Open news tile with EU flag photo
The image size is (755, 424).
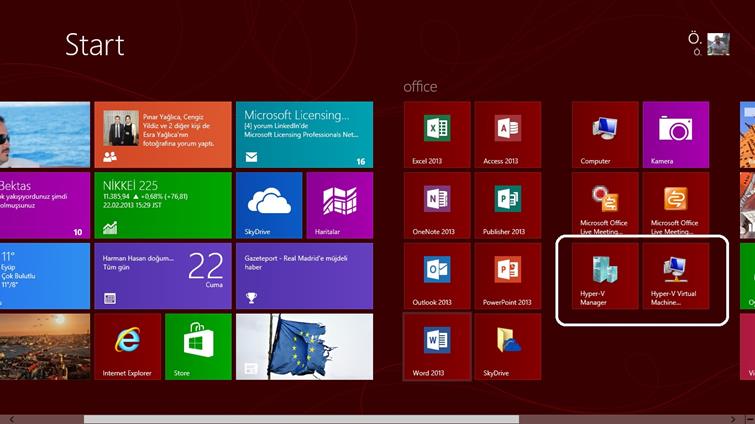304,347
